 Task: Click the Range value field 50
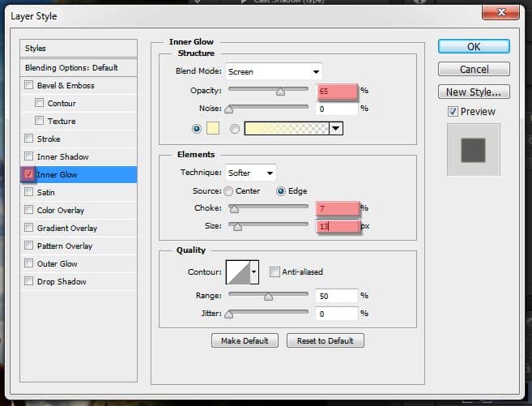(337, 296)
